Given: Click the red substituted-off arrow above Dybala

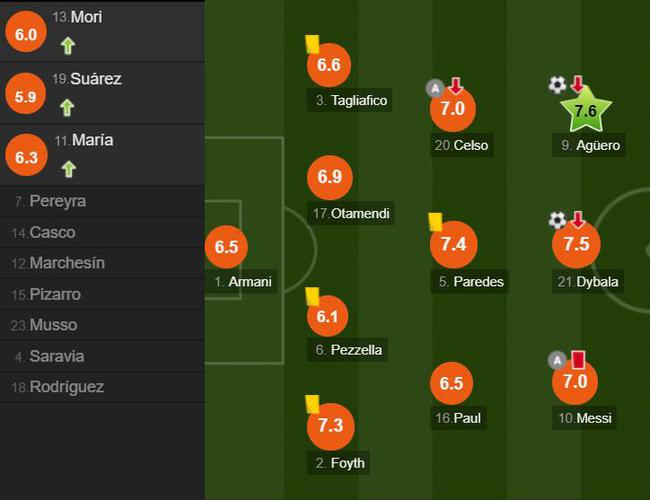Looking at the screenshot, I should [577, 219].
